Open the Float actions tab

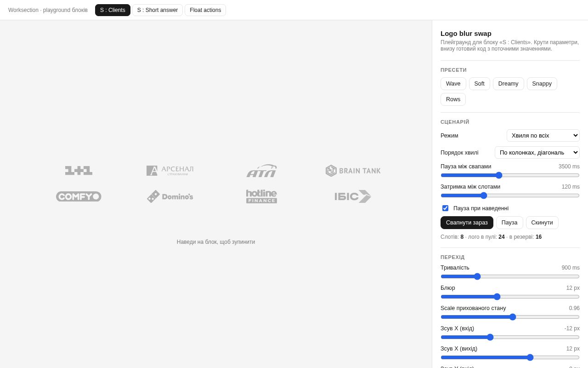205,10
